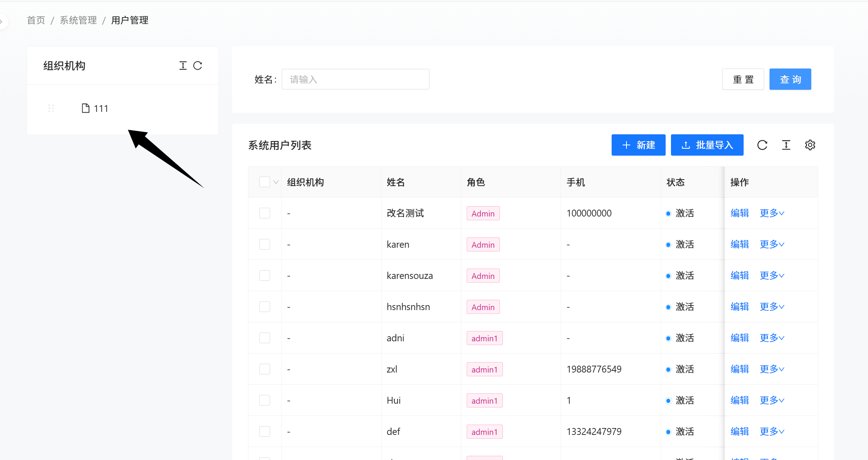
Task: Open selection dropdown arrow in table header
Action: tap(276, 182)
